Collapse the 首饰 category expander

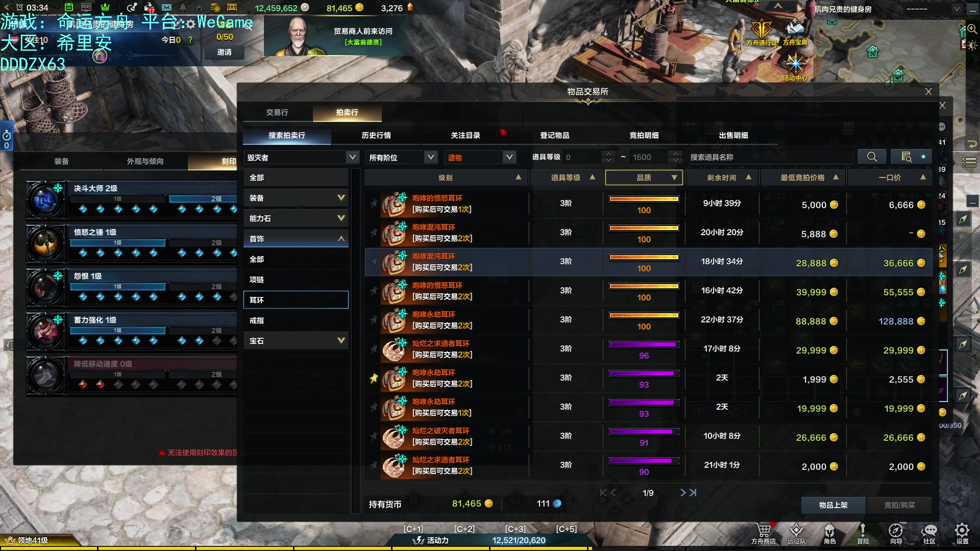pos(341,239)
